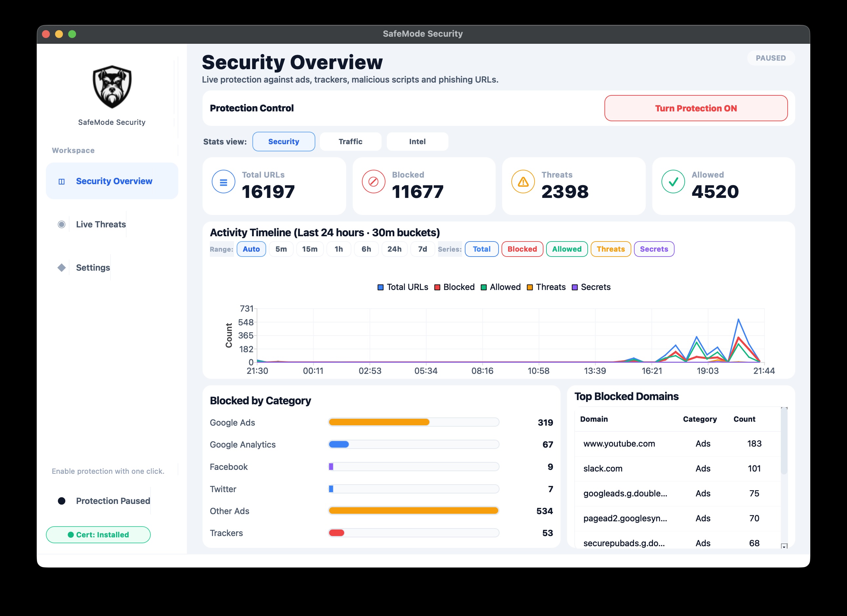847x616 pixels.
Task: Click Protection Paused status label
Action: pyautogui.click(x=113, y=501)
